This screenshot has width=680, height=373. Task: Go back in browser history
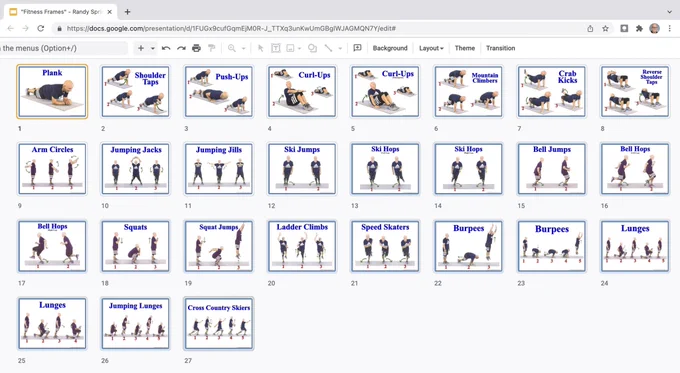click(10, 29)
